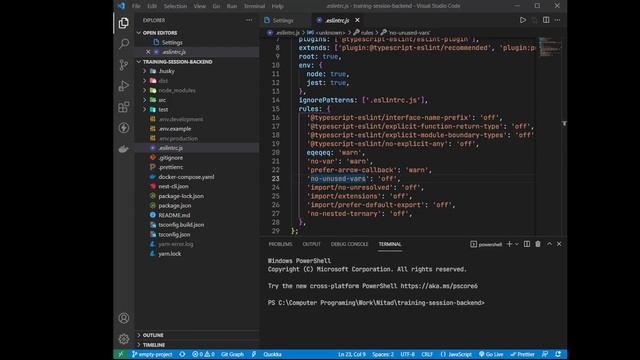Expand the test folder
Screen dimensions: 640x360
pyautogui.click(x=144, y=109)
